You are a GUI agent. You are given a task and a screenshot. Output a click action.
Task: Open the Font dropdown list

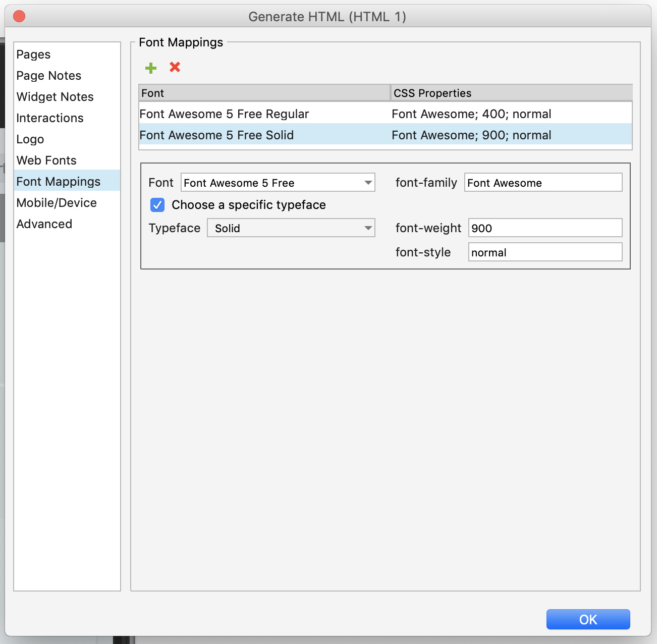pyautogui.click(x=278, y=183)
